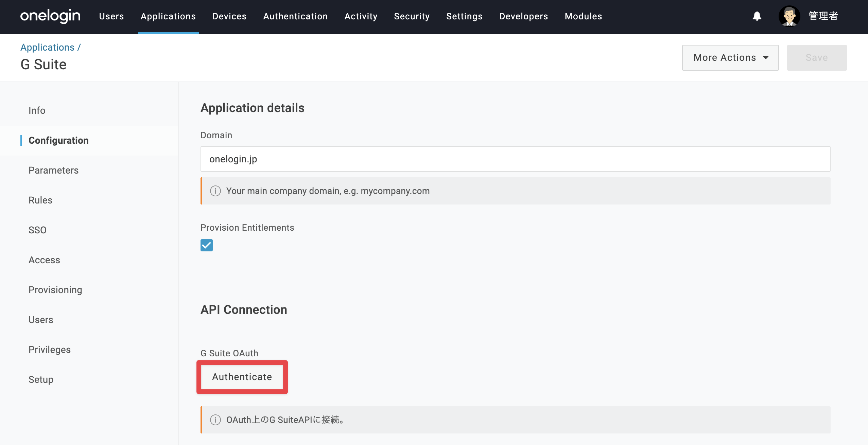The height and width of the screenshot is (445, 868).
Task: Click the info icon beside OAuth hint
Action: pyautogui.click(x=215, y=420)
